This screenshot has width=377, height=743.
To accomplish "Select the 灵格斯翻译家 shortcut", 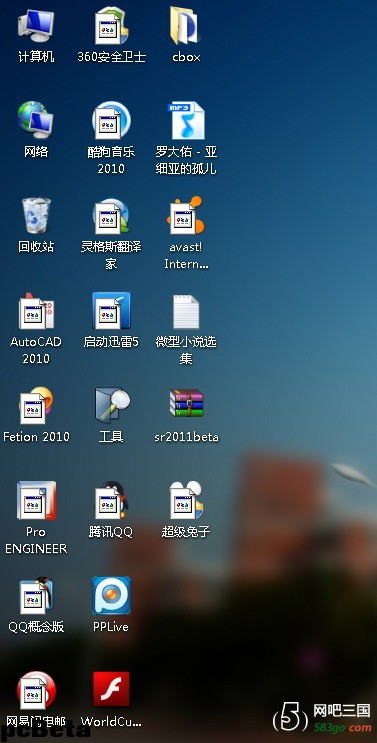I will click(111, 216).
